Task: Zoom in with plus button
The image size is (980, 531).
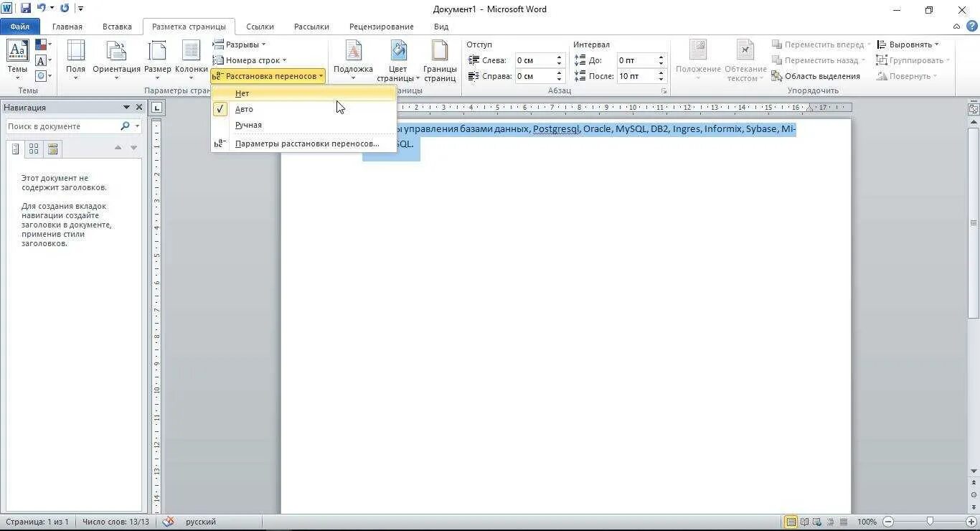Action: [971, 522]
